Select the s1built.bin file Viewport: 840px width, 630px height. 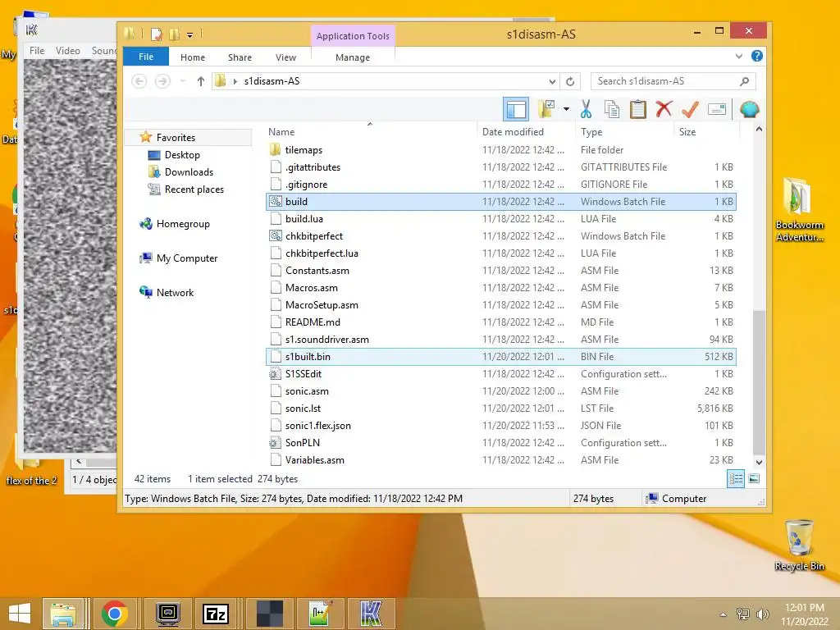[x=501, y=357]
